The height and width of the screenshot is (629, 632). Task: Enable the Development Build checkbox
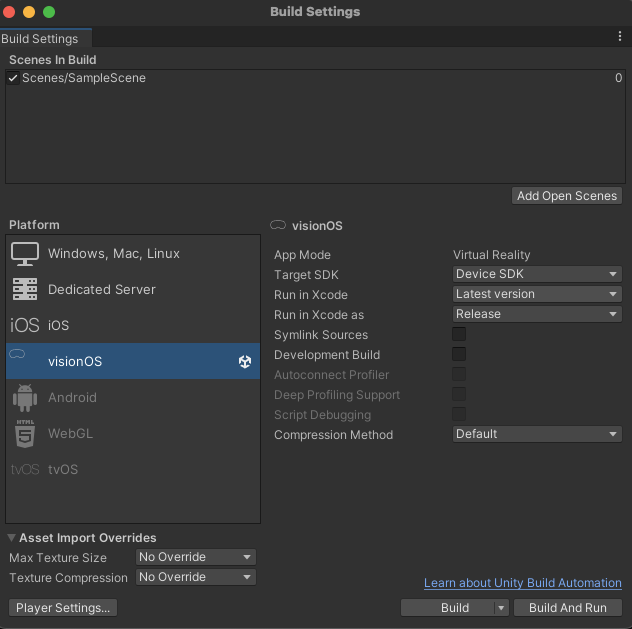[459, 354]
